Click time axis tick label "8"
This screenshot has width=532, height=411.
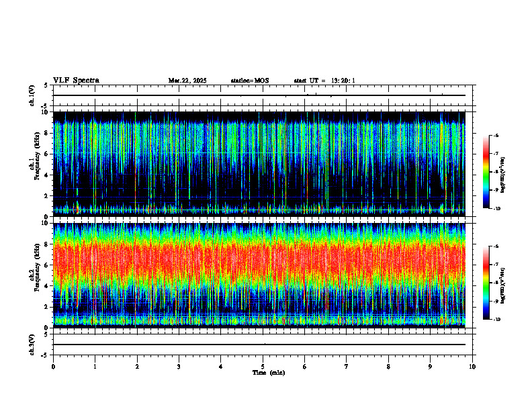coord(388,367)
